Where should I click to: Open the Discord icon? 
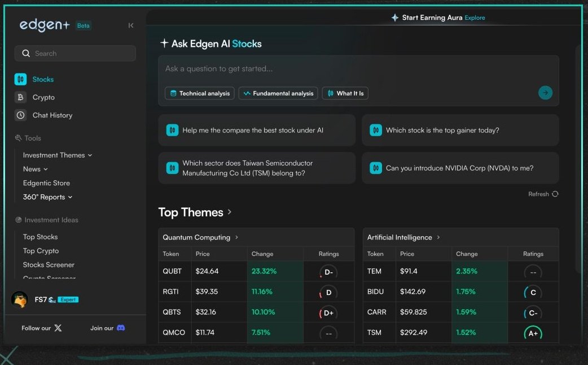[121, 328]
